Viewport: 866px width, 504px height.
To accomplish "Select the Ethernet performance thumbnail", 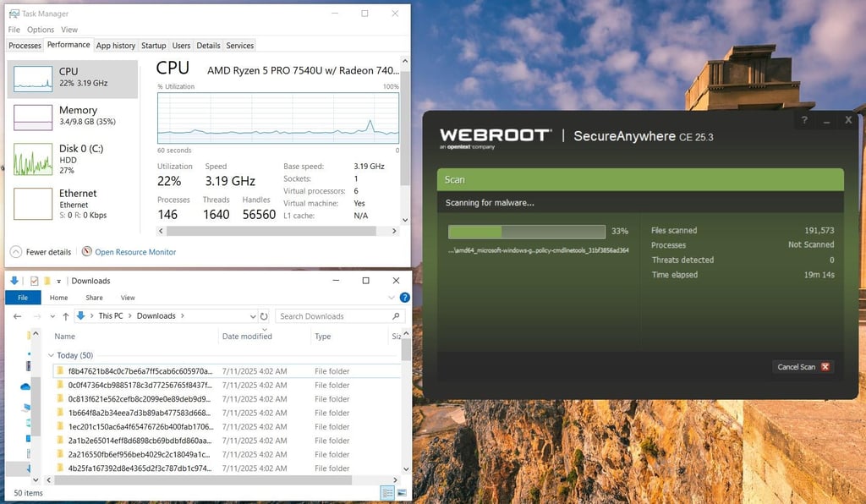I will coord(33,204).
